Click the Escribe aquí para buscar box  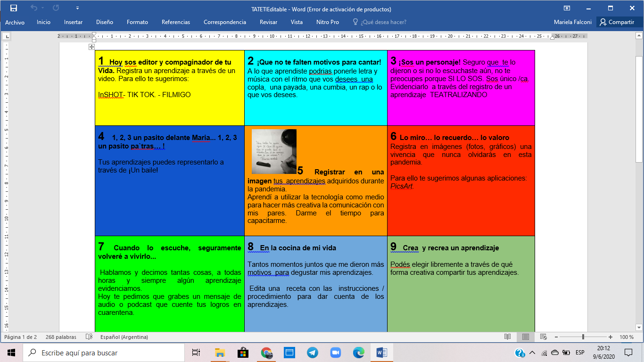pyautogui.click(x=104, y=353)
